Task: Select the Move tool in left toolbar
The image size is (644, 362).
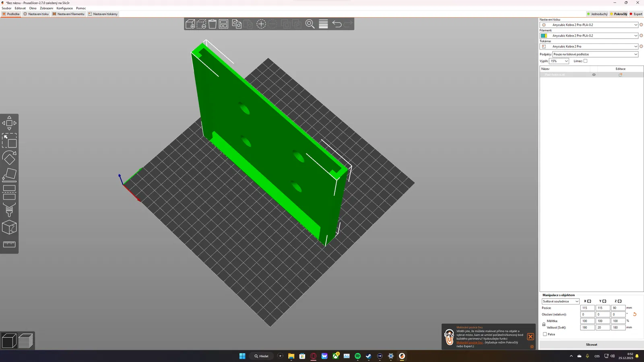Action: pyautogui.click(x=9, y=123)
